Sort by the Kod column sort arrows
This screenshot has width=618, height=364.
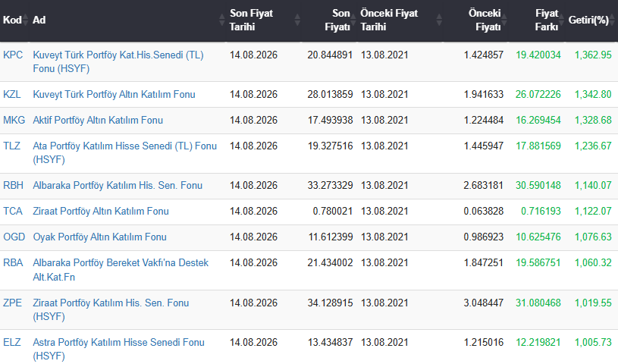pos(25,20)
